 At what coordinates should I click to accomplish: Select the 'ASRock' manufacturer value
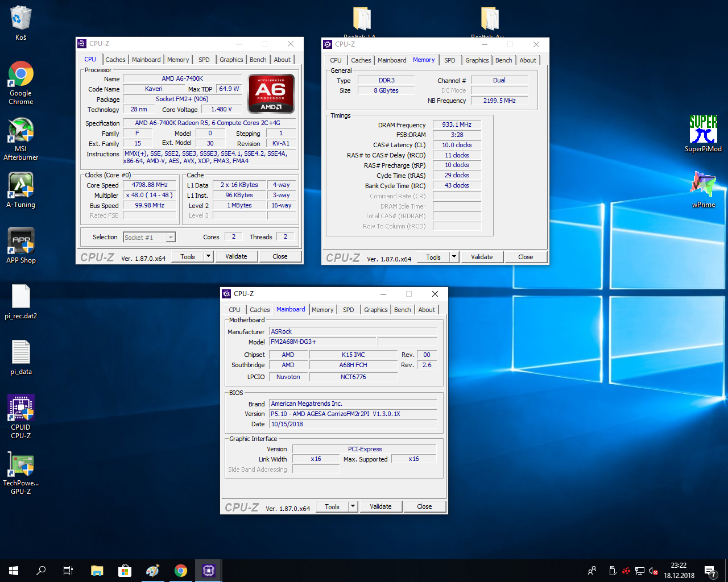(353, 331)
